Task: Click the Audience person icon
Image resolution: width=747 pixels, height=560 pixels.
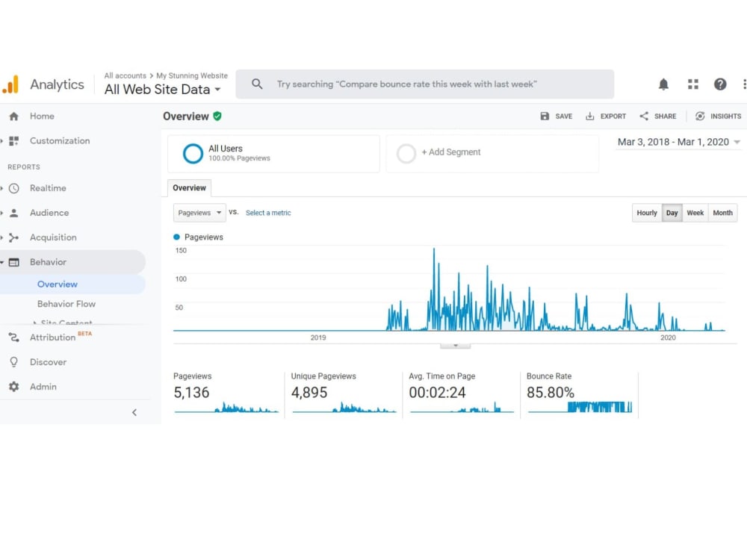Action: 13,213
